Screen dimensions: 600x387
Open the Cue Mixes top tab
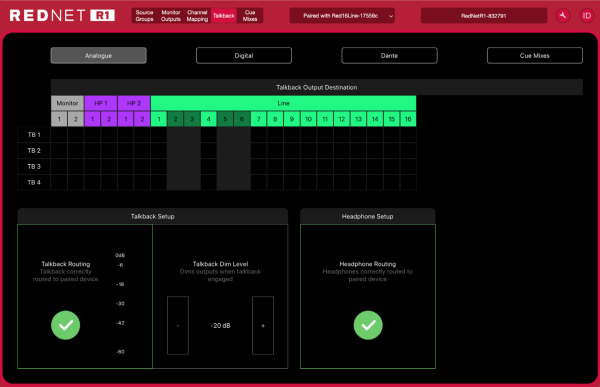(x=250, y=16)
